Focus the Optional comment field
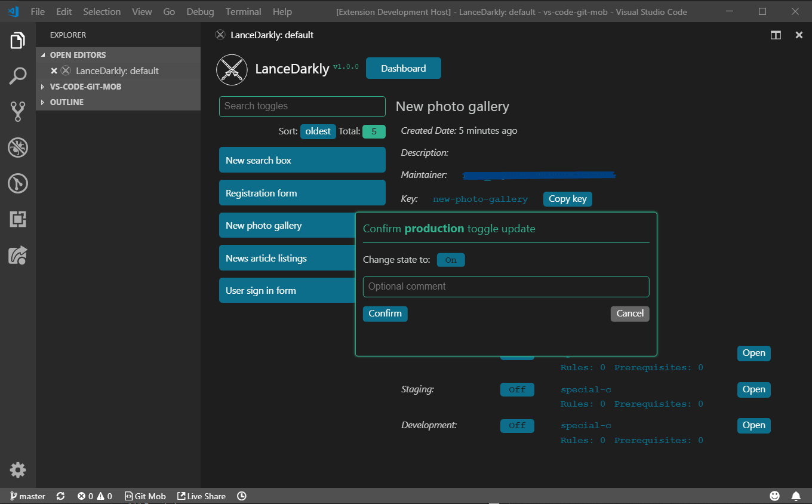The height and width of the screenshot is (504, 812). pyautogui.click(x=506, y=287)
